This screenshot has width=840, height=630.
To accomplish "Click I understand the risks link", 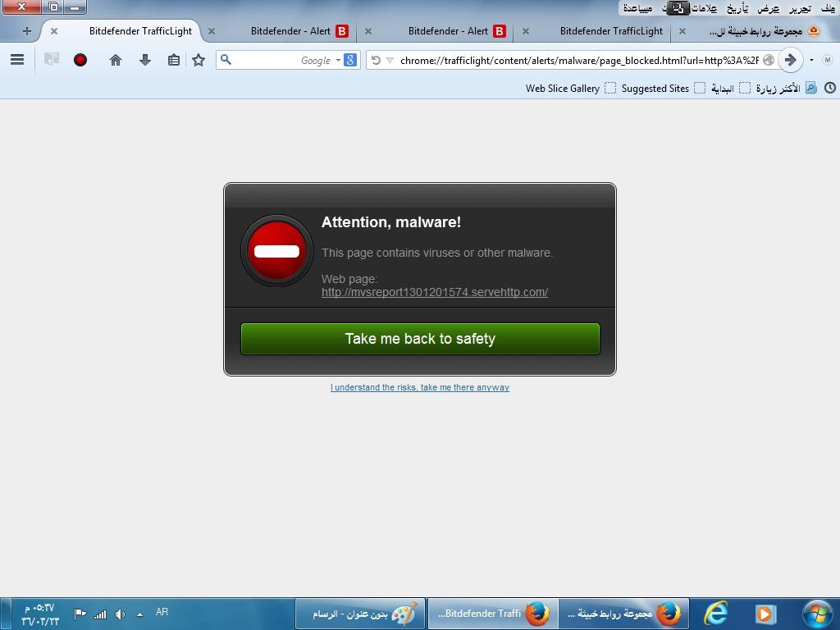I will point(420,387).
